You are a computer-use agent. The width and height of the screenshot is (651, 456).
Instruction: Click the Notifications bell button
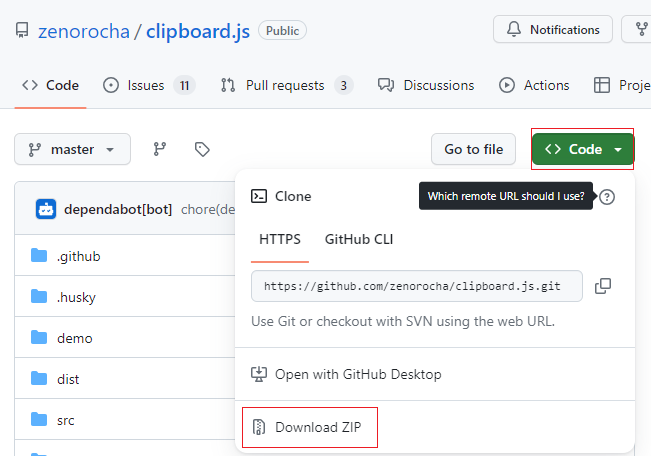(x=553, y=29)
